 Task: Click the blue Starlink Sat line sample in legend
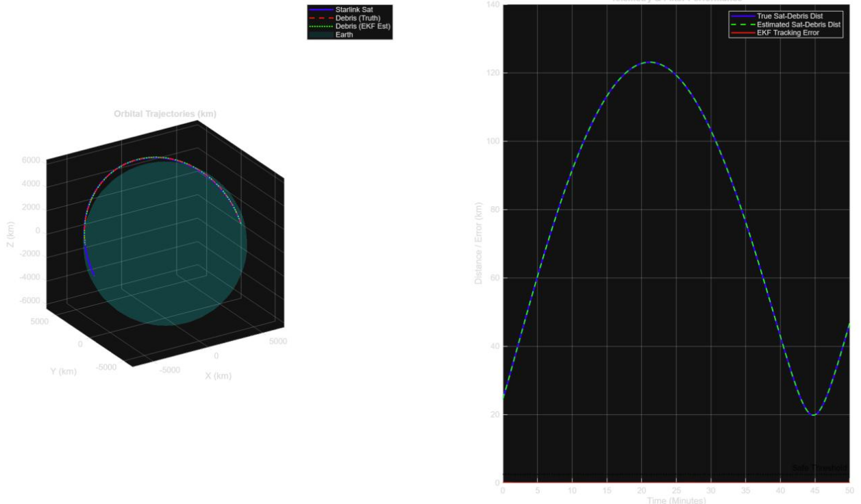pos(321,10)
